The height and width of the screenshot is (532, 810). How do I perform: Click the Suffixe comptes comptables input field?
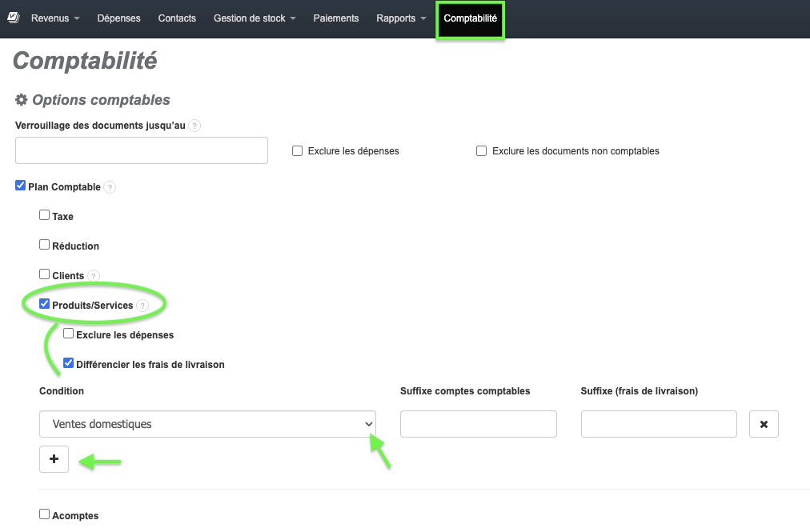tap(478, 424)
